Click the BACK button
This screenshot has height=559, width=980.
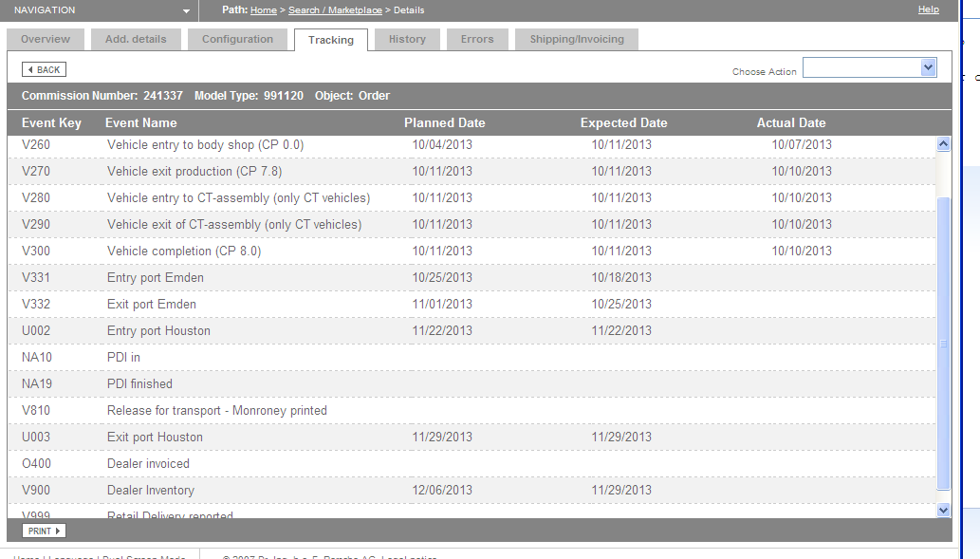coord(44,69)
